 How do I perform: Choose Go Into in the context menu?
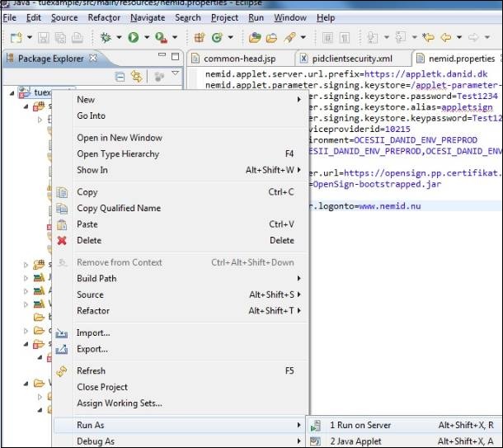coord(181,116)
